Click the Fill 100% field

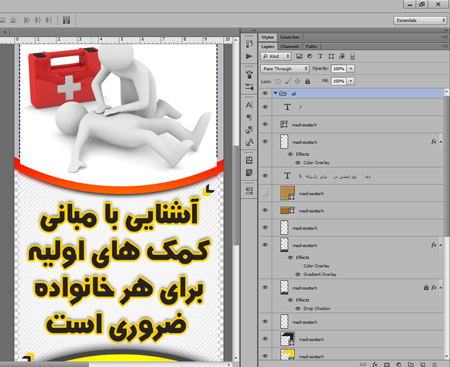point(339,81)
